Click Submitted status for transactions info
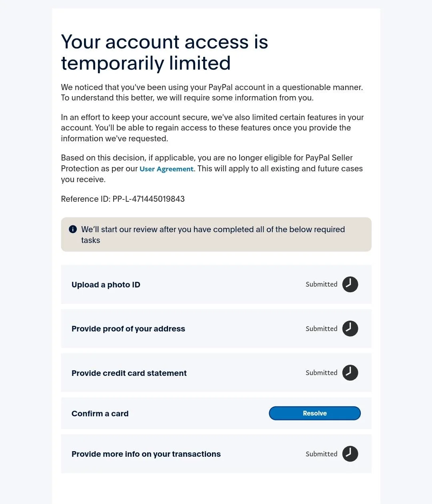The height and width of the screenshot is (504, 432). 322,454
